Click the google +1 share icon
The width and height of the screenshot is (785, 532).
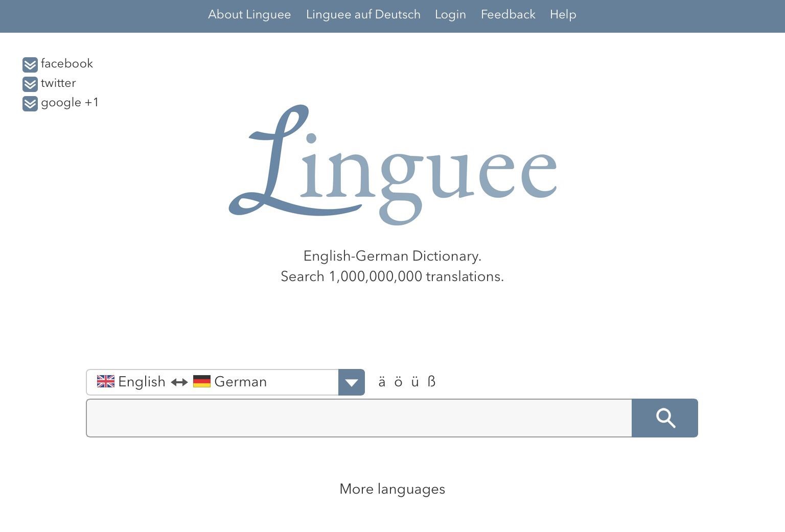click(x=30, y=104)
